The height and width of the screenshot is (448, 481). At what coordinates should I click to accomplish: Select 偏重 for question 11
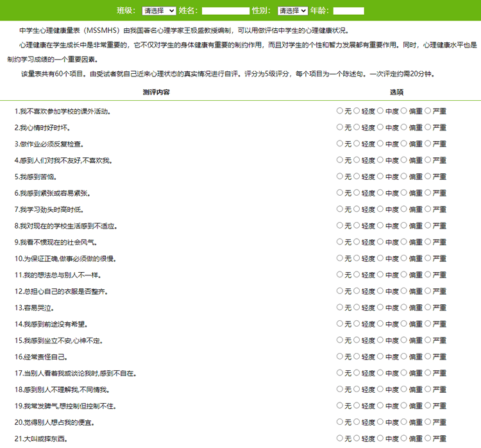(x=403, y=274)
